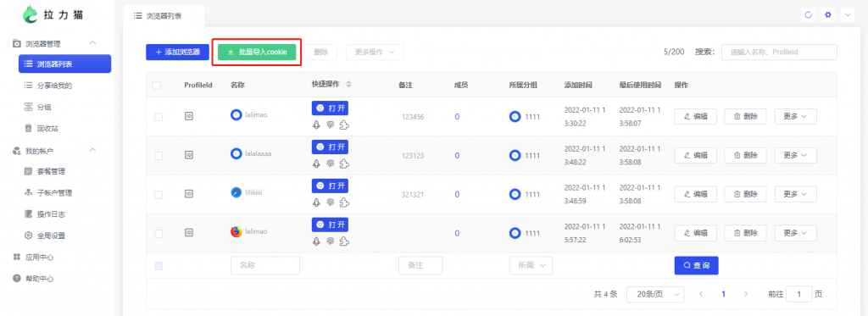Click the ProfileId ID icon in the lalalaaaa row

pyautogui.click(x=189, y=156)
